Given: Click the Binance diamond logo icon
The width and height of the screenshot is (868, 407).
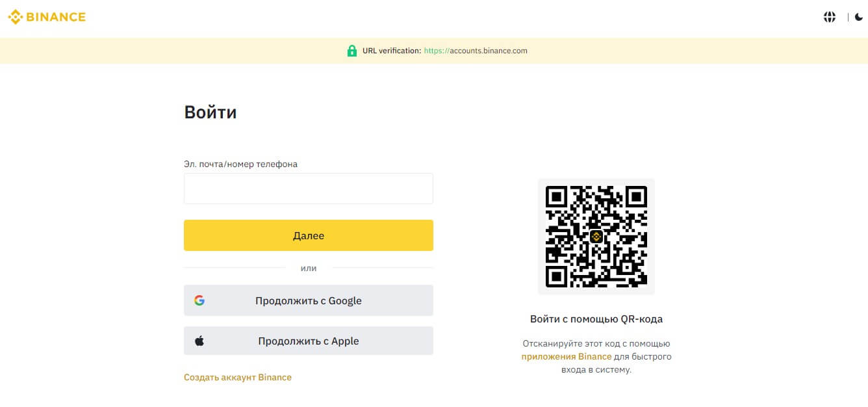Looking at the screenshot, I should click(x=15, y=17).
